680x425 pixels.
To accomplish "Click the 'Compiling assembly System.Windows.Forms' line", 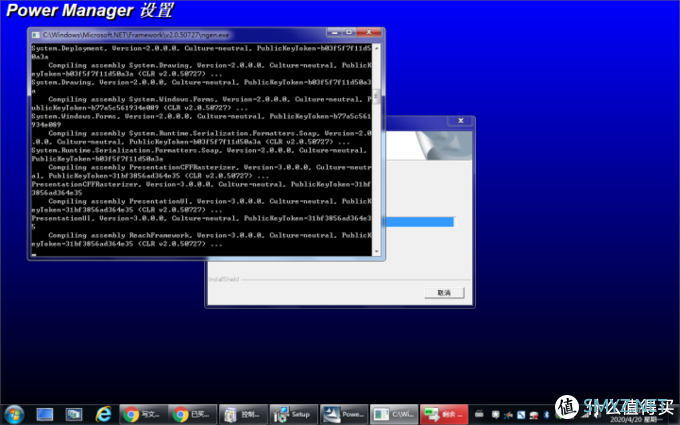I will click(x=210, y=99).
